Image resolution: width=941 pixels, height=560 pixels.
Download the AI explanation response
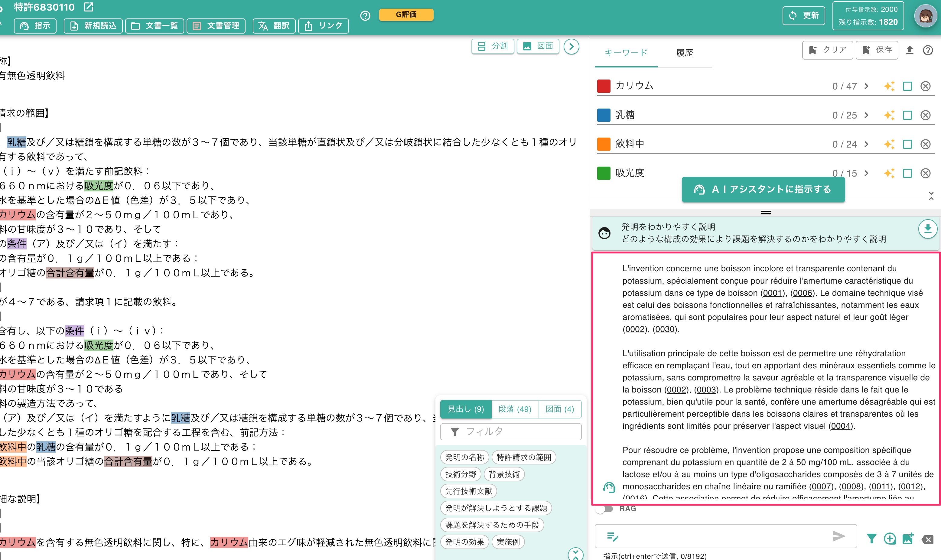coord(928,229)
